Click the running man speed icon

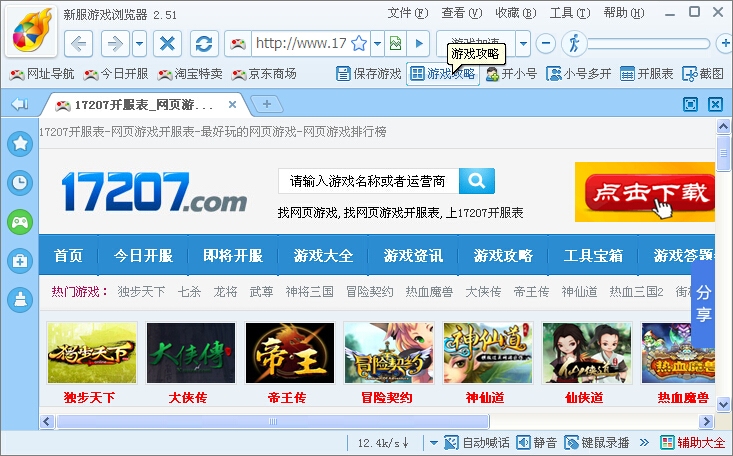574,43
